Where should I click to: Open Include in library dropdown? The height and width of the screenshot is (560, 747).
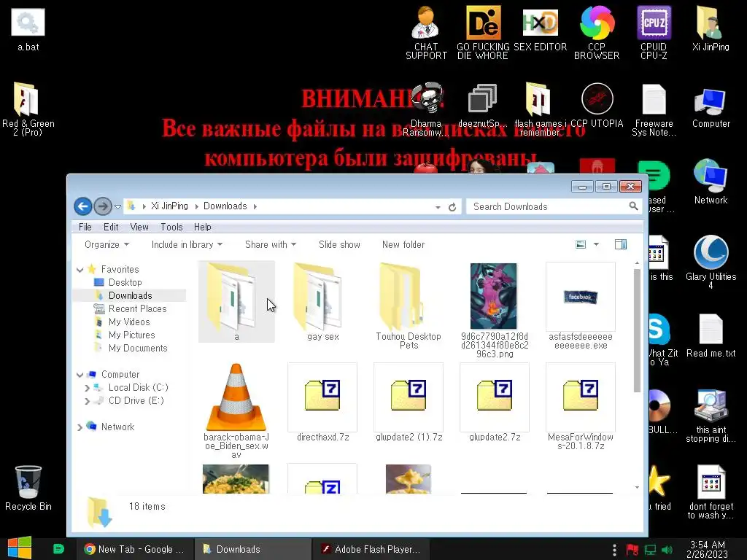tap(187, 244)
